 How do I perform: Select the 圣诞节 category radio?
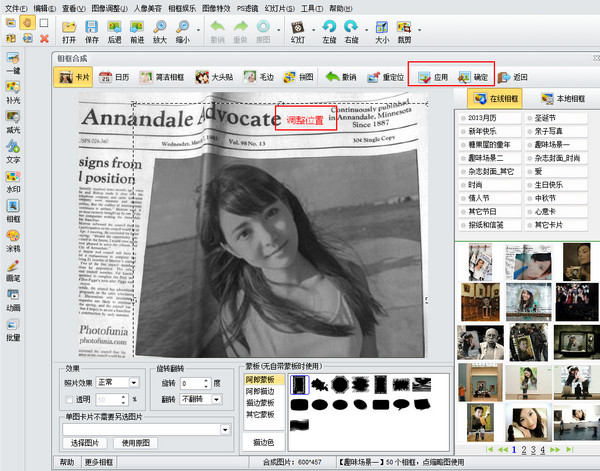point(530,118)
